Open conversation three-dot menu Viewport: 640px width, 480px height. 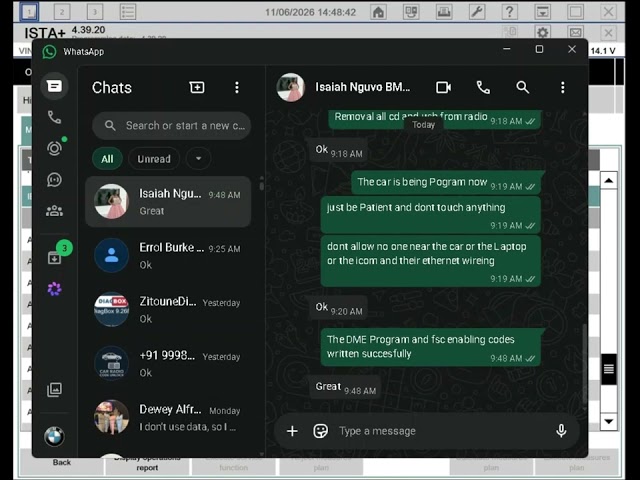(562, 87)
